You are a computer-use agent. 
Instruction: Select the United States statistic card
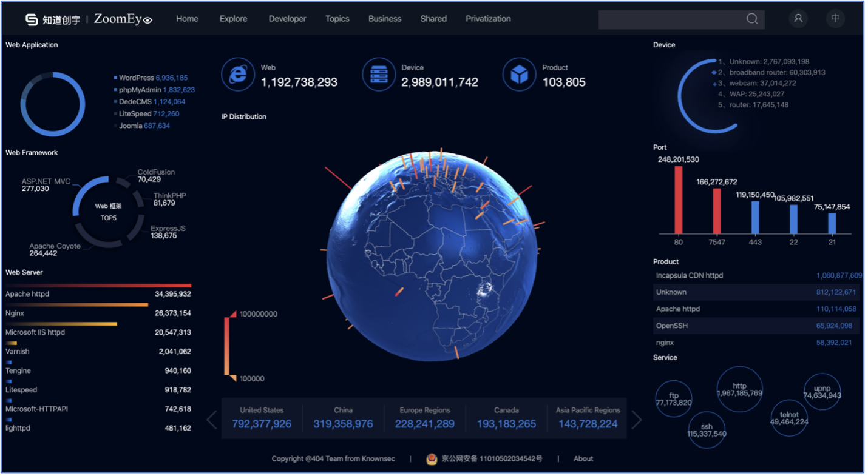pos(262,418)
